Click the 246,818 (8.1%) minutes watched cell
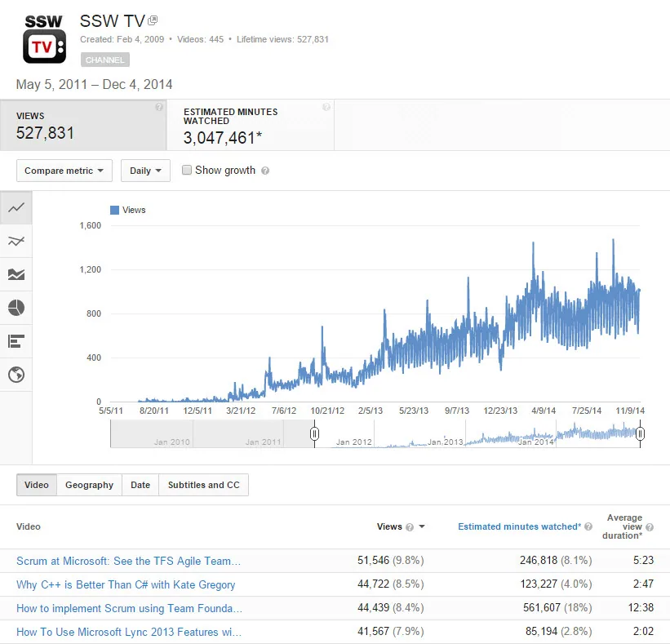670x644 pixels. point(556,560)
